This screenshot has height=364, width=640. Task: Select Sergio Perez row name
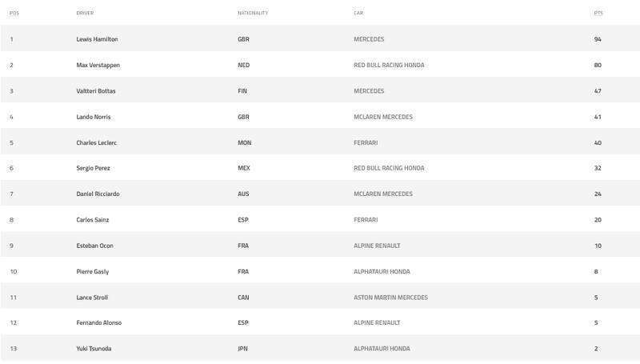(x=94, y=168)
